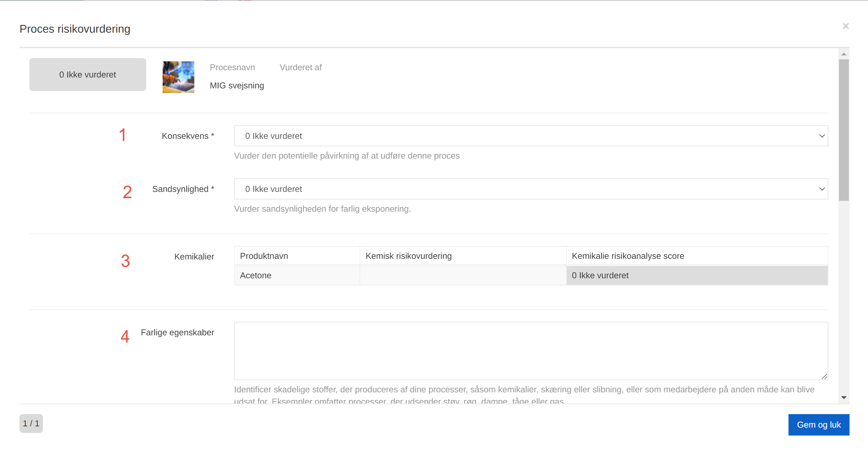Screen dimensions: 868x454
Task: Click the Kemikalie risikoanalyse score header
Action: point(696,256)
